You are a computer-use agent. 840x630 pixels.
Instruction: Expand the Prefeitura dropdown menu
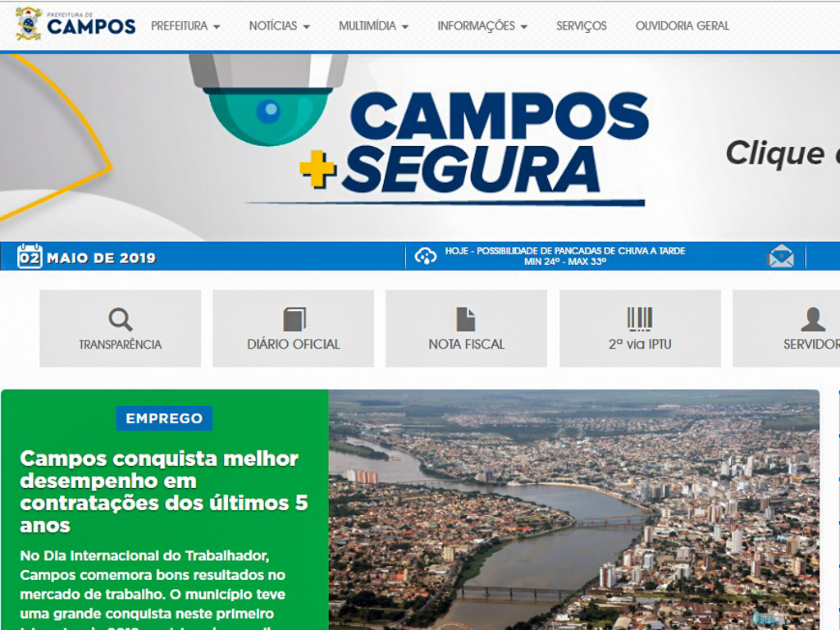coord(185,25)
